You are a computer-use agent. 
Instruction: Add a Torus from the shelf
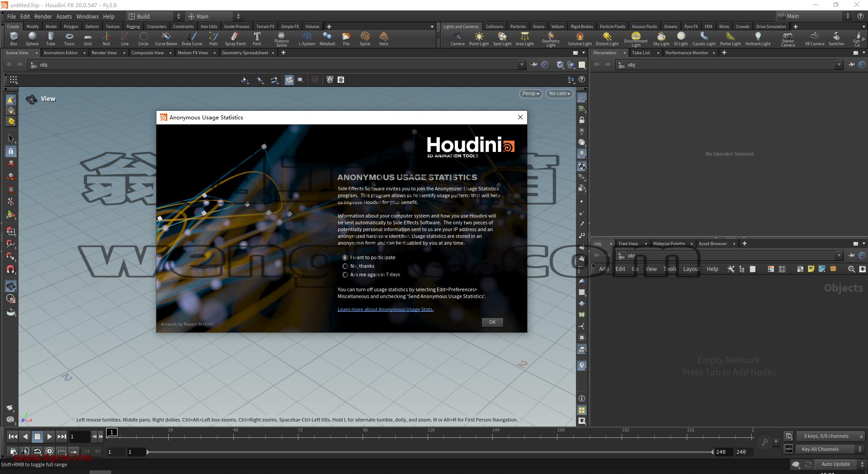coord(69,39)
